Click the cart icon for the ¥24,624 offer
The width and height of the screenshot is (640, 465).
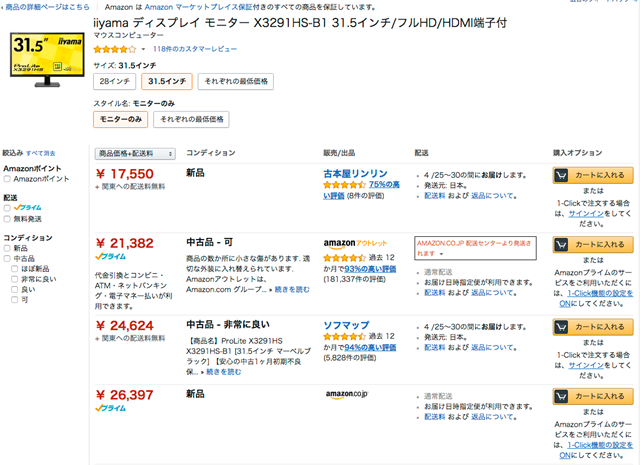[x=563, y=327]
